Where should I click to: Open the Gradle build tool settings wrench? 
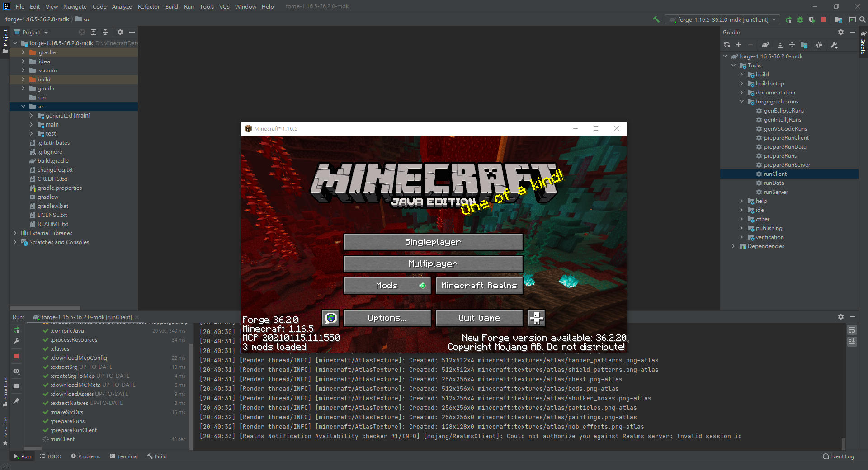click(834, 45)
